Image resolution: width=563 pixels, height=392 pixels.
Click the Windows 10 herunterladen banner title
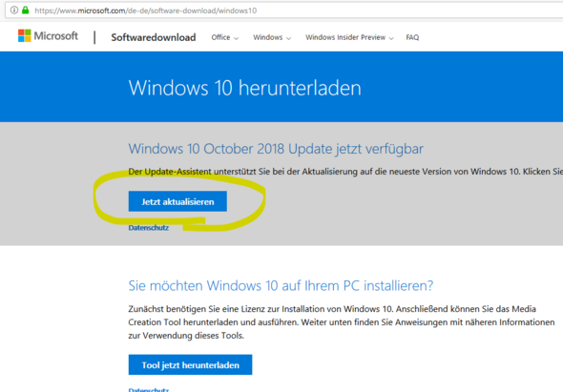tap(245, 88)
